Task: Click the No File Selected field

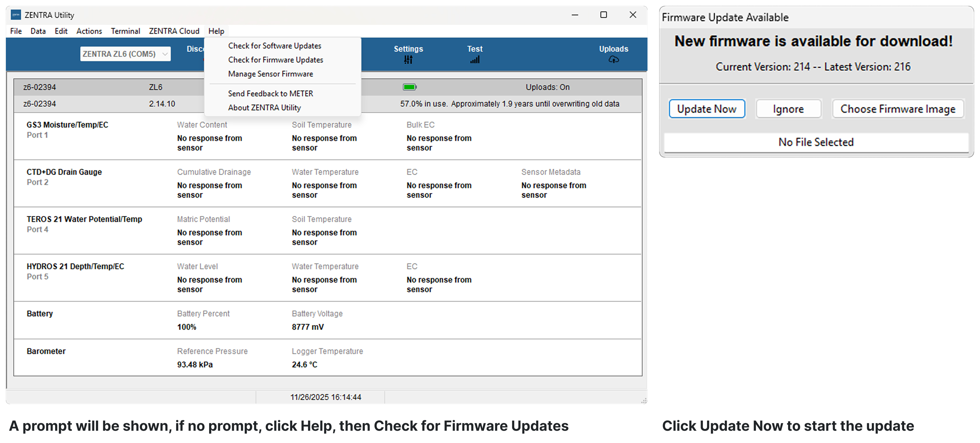Action: click(x=816, y=142)
